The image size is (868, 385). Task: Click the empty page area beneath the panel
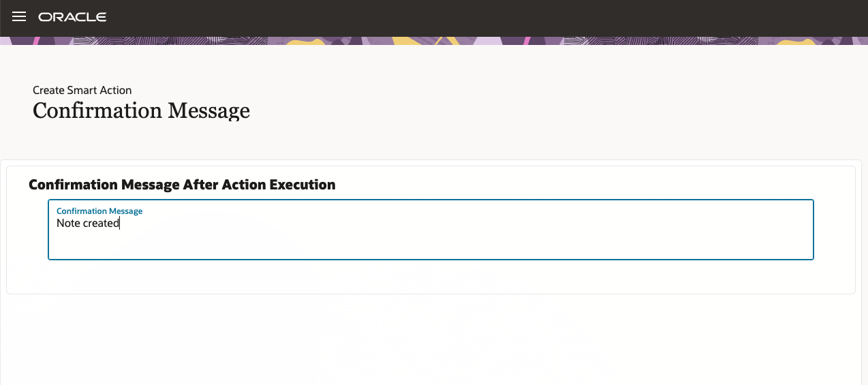434,341
